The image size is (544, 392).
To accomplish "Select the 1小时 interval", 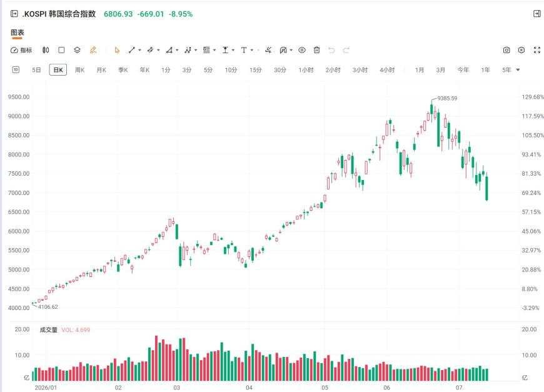I will [x=306, y=70].
